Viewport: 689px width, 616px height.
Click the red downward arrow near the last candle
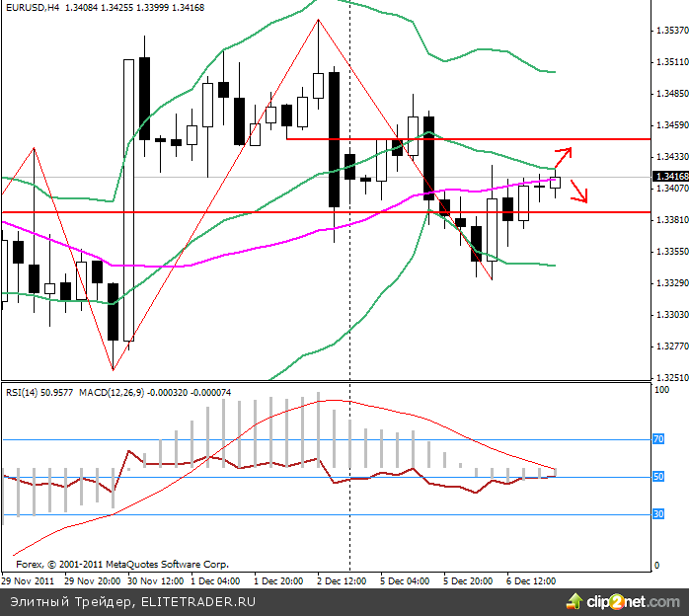(x=579, y=193)
